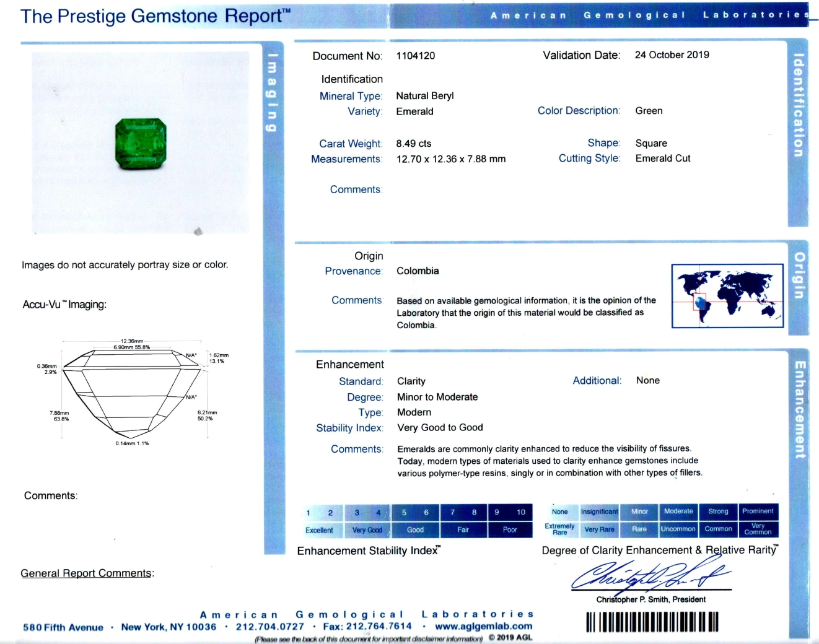Click the 'Provenance:' label
This screenshot has height=644, width=819.
click(354, 271)
